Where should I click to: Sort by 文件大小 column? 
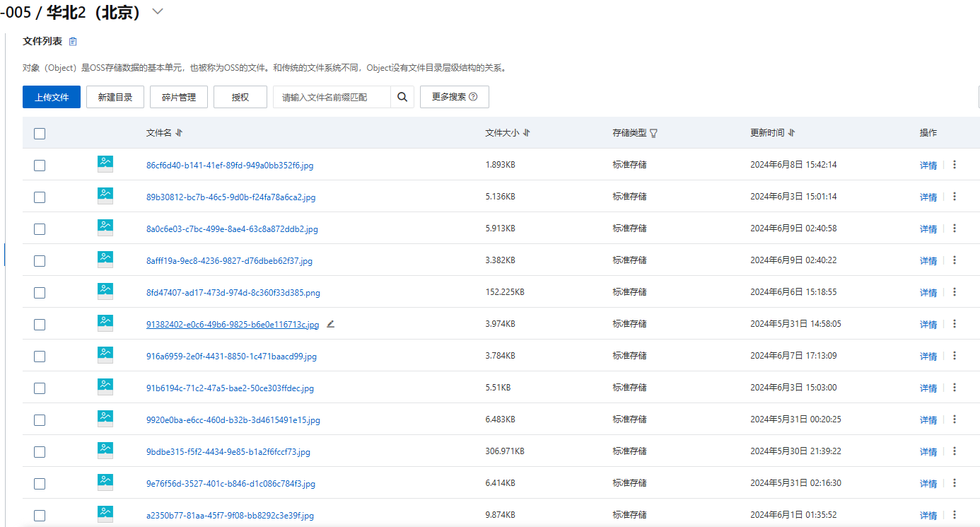point(527,133)
